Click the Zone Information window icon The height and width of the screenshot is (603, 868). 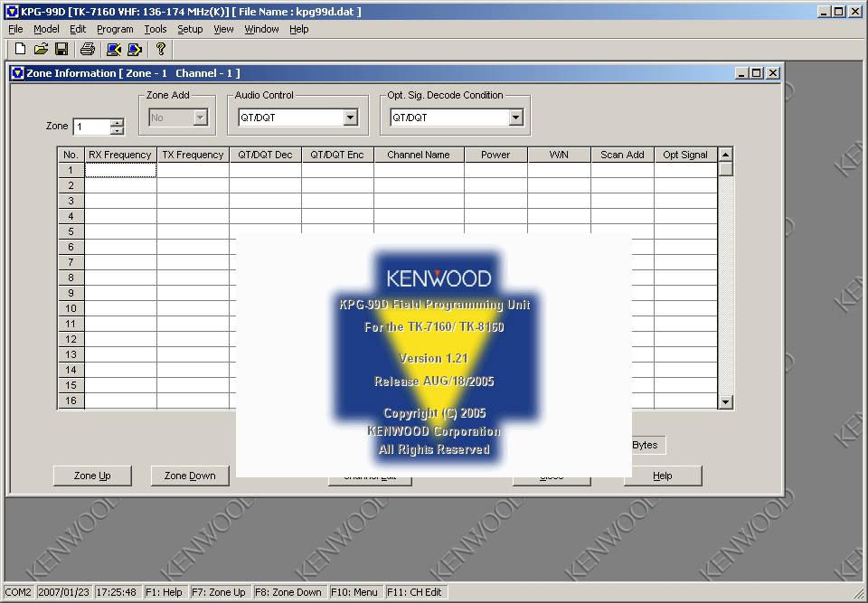[18, 73]
